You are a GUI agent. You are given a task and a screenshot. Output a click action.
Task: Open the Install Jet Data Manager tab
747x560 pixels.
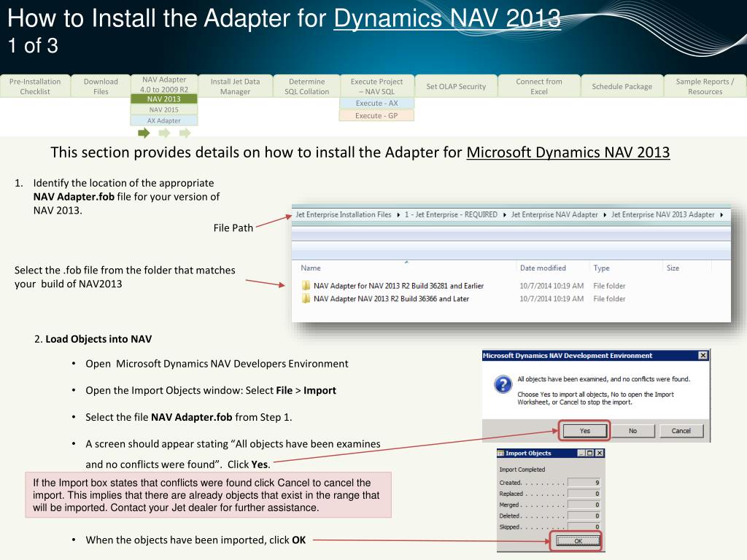[236, 86]
